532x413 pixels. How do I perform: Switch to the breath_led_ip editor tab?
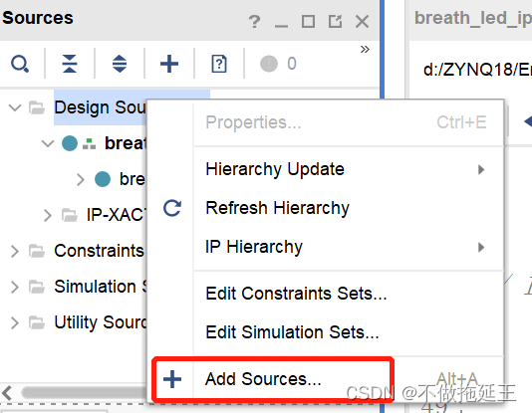click(472, 18)
